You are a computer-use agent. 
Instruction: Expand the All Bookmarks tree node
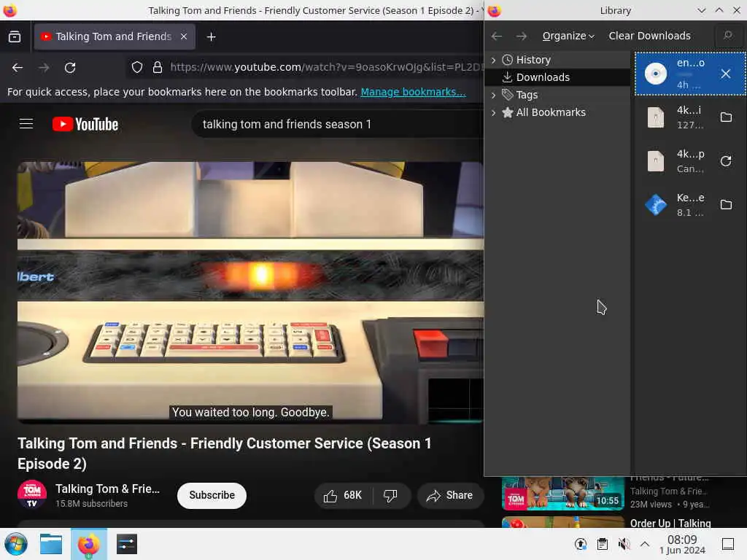tap(493, 113)
